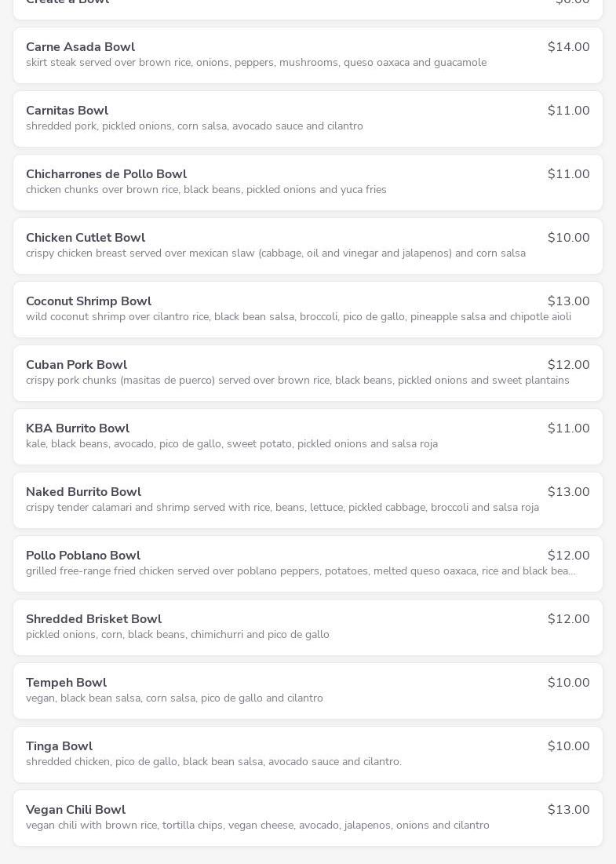The width and height of the screenshot is (616, 864).
Task: Pick the Vegan Chili Bowl
Action: point(75,810)
